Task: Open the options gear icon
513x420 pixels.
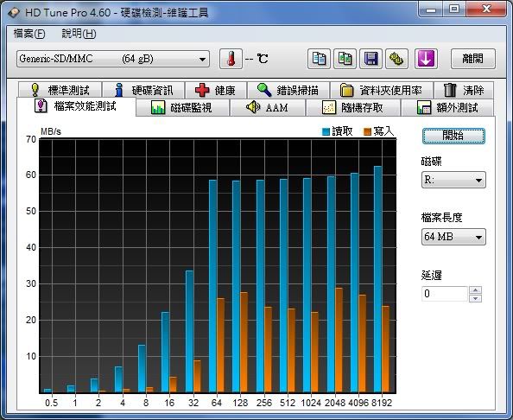Action: tap(396, 59)
